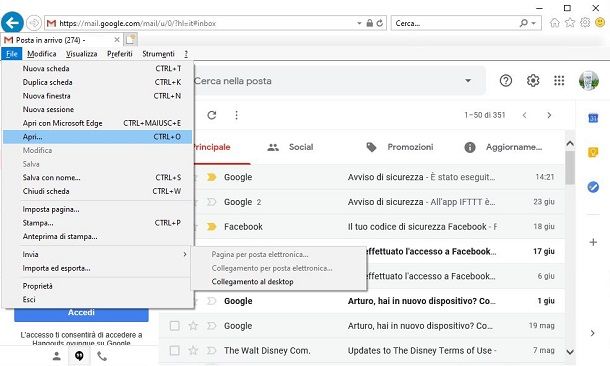This screenshot has height=366, width=610.
Task: Click the lock security icon in address bar
Action: coord(370,23)
